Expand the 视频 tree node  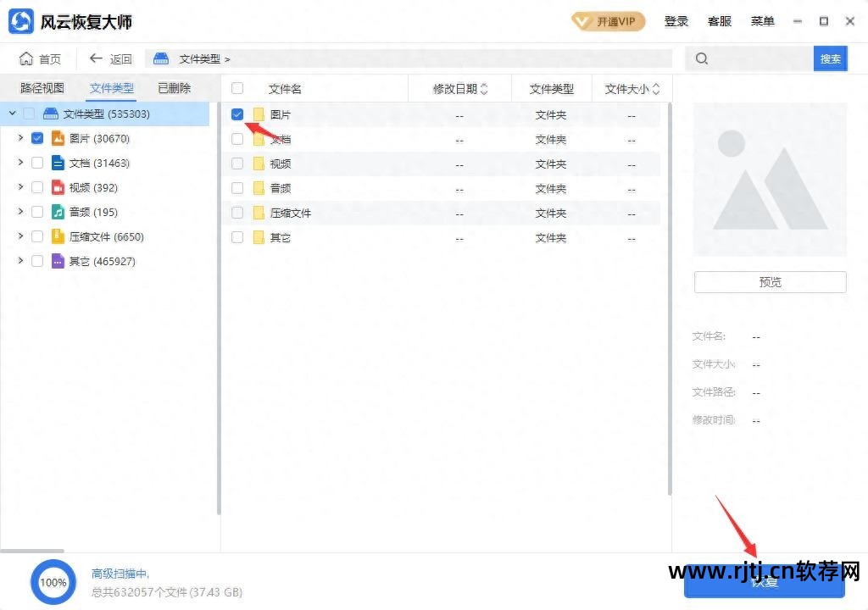tap(19, 187)
